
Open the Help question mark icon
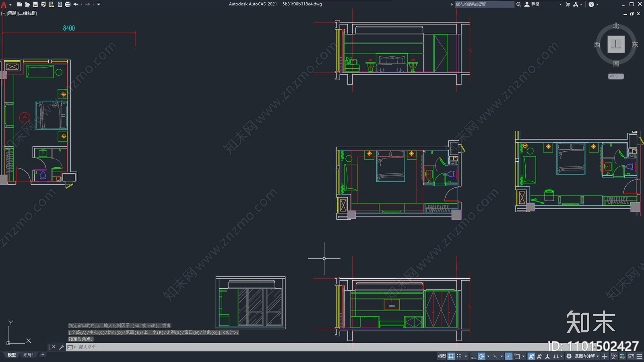591,4
